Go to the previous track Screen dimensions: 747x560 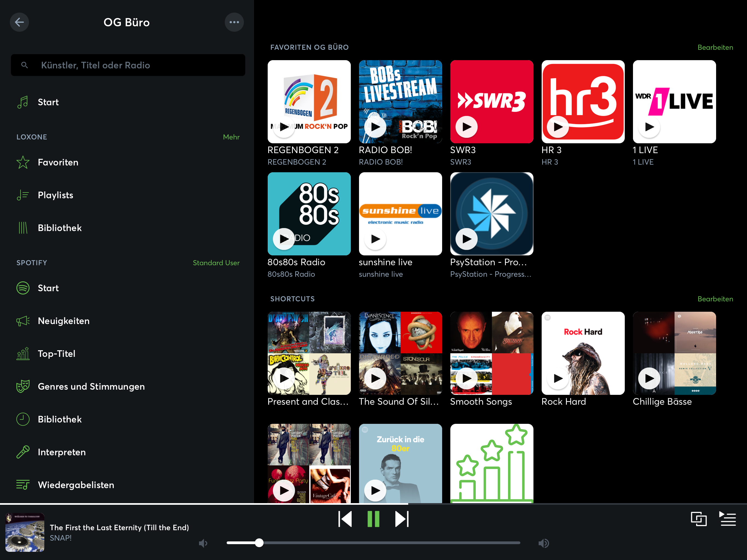[345, 519]
